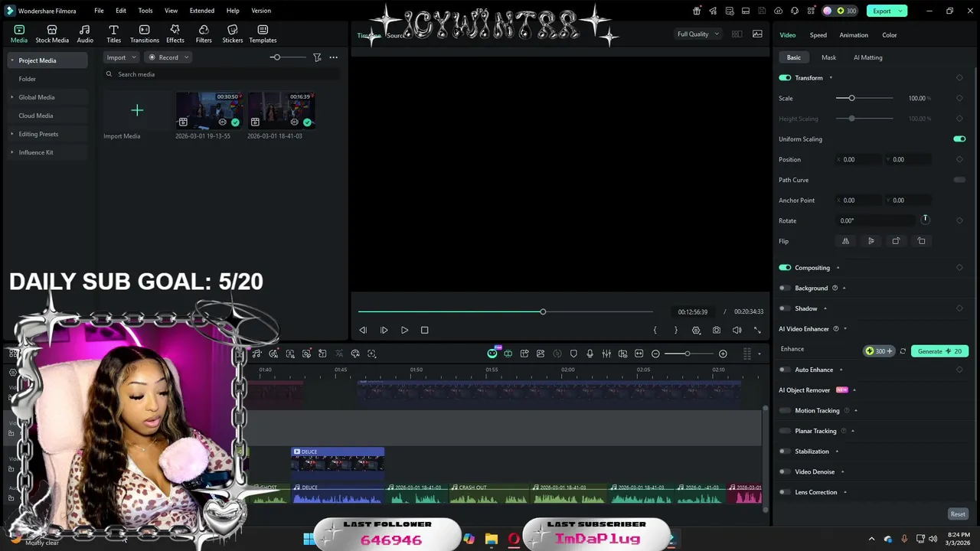The image size is (980, 551).
Task: Open the timeline audio mixer icon
Action: (x=606, y=354)
